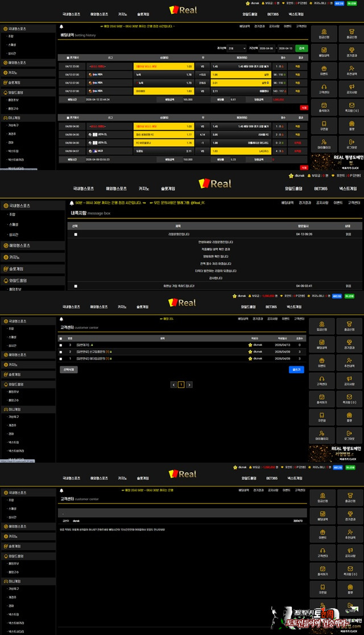
Task: Click 로그아웃 tile beside the inquiry list
Action: coord(349,436)
